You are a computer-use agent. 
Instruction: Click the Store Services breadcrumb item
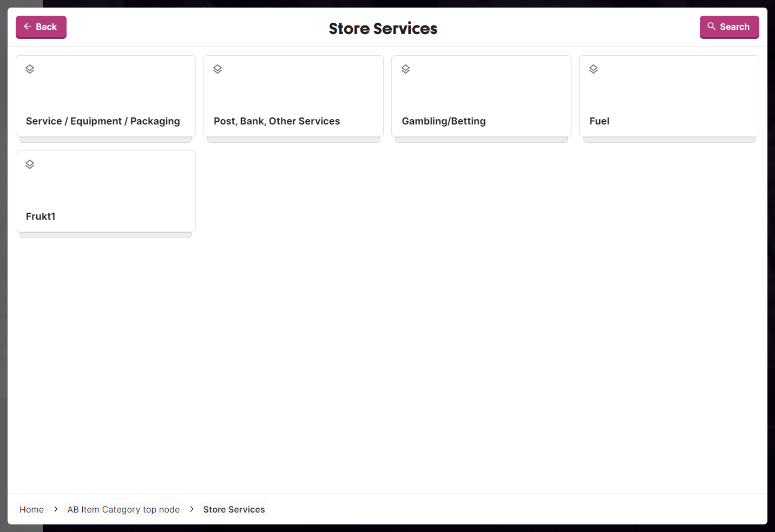click(234, 509)
